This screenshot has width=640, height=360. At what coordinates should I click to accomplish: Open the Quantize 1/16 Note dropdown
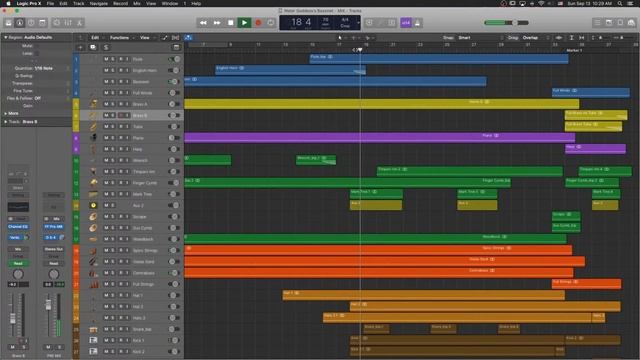51,68
